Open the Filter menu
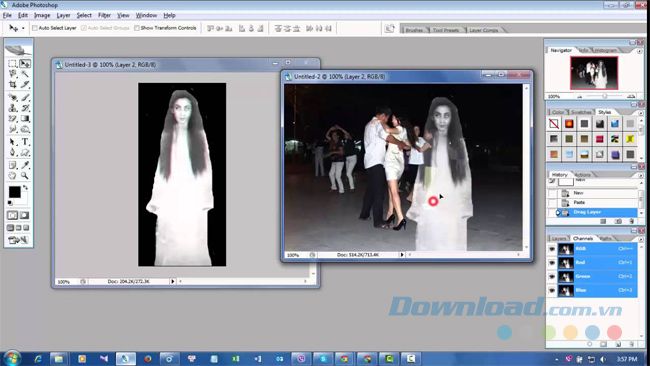 point(104,15)
